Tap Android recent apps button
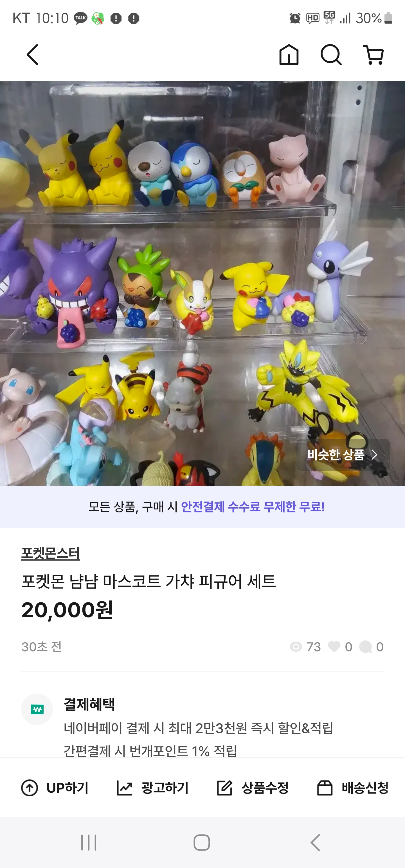405x868 pixels. pos(89,842)
